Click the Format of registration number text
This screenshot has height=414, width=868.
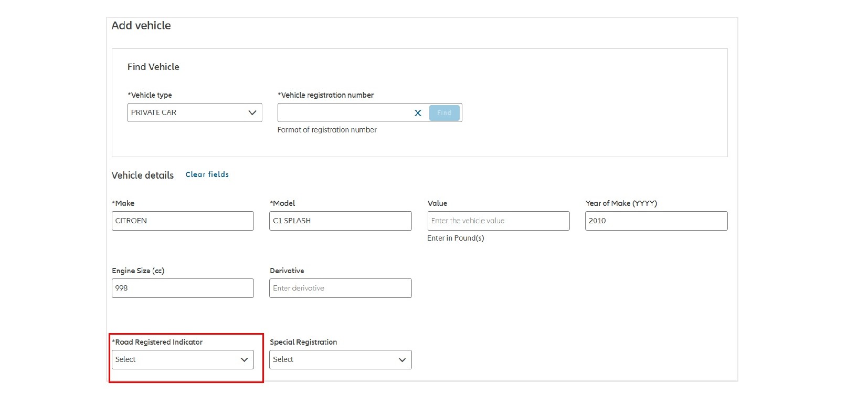pyautogui.click(x=327, y=130)
